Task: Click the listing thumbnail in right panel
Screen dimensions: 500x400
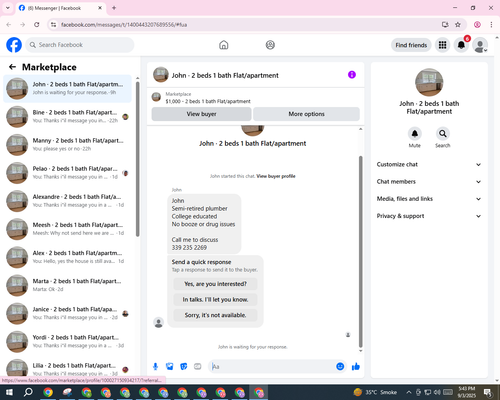Action: (429, 82)
